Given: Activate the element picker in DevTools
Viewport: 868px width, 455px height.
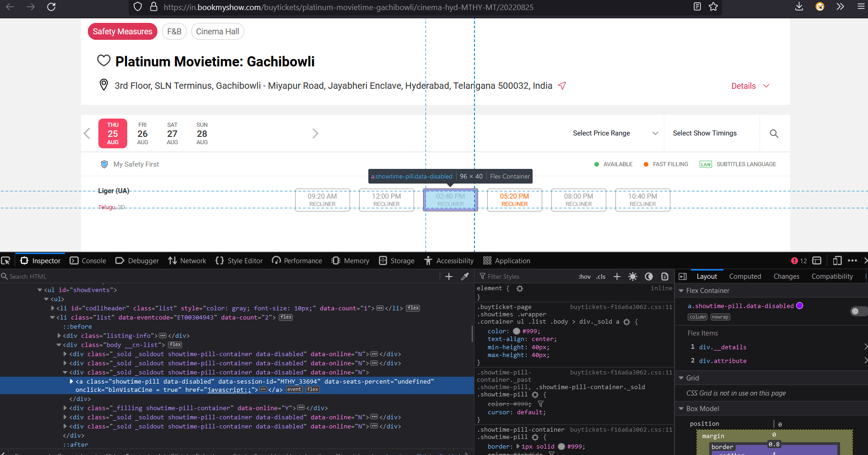Looking at the screenshot, I should click(x=5, y=260).
